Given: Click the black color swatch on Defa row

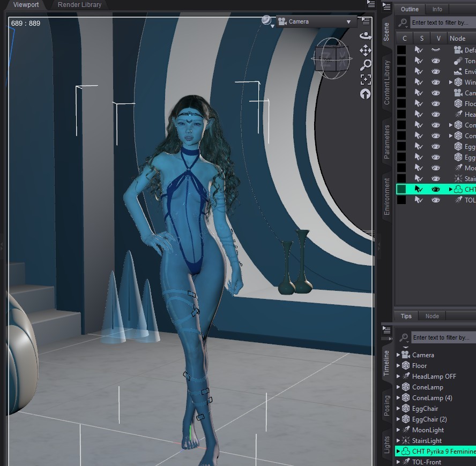Looking at the screenshot, I should [401, 50].
